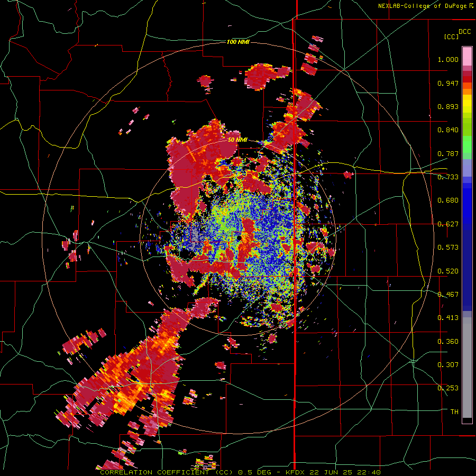The height and width of the screenshot is (476, 476).
Task: Click the DCC legend heading
Action: point(464,32)
